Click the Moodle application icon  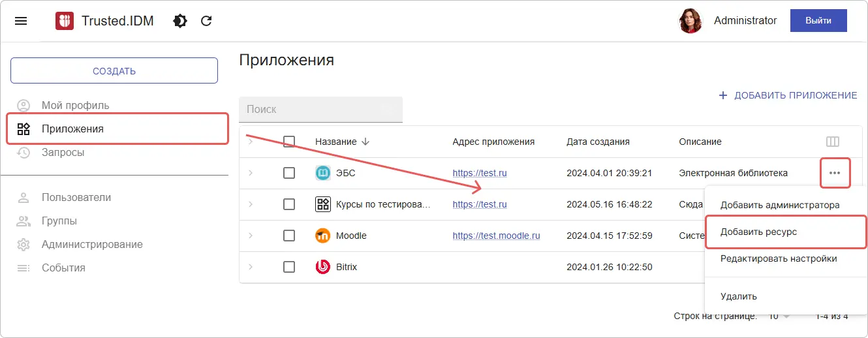click(322, 236)
